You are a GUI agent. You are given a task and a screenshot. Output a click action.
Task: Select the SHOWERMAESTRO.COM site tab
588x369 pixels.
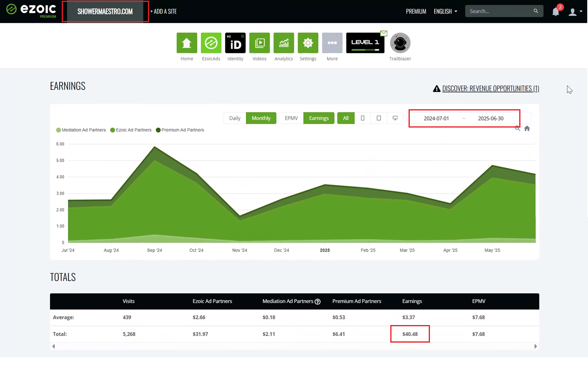point(105,11)
